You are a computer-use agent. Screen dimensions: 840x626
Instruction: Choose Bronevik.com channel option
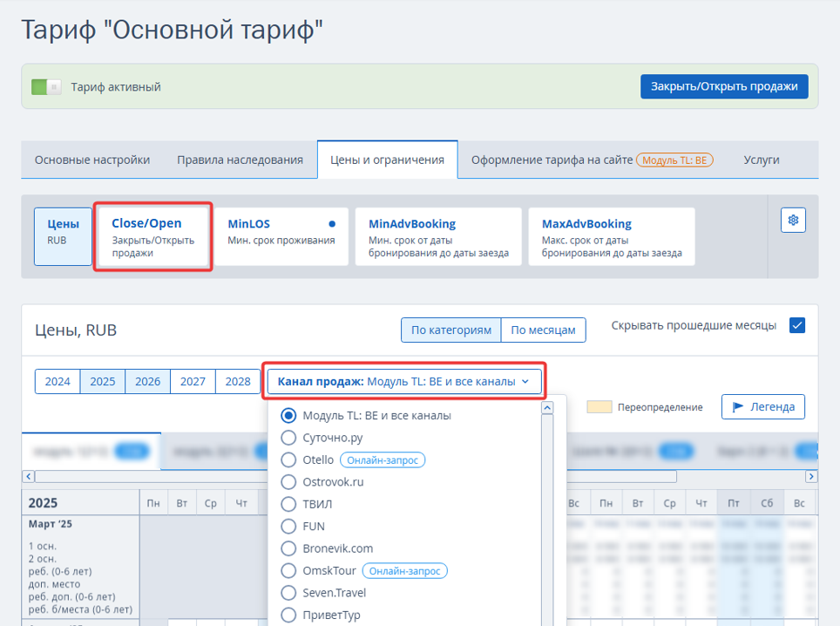(289, 548)
